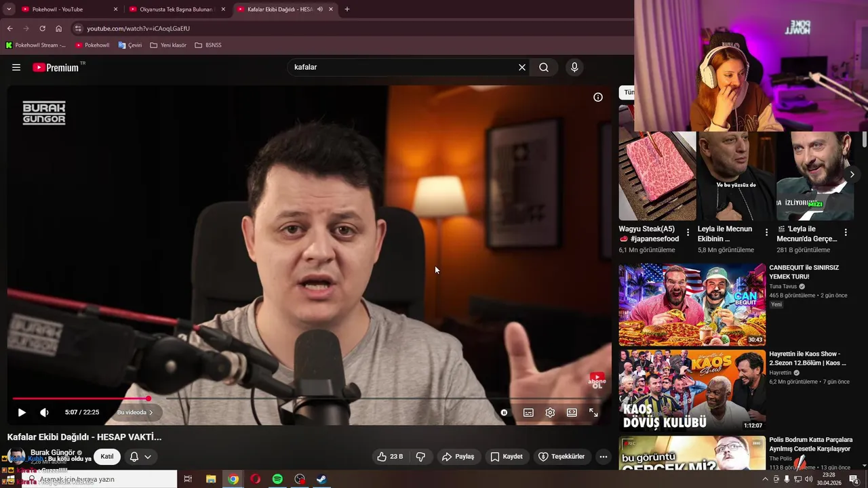Image resolution: width=868 pixels, height=488 pixels.
Task: Open Task View on taskbar
Action: coord(188,479)
